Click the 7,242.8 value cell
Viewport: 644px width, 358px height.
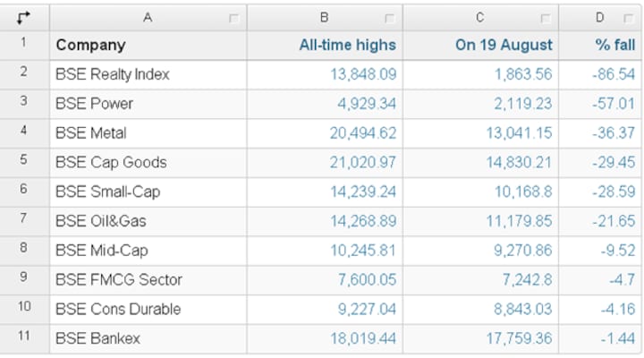pos(480,280)
